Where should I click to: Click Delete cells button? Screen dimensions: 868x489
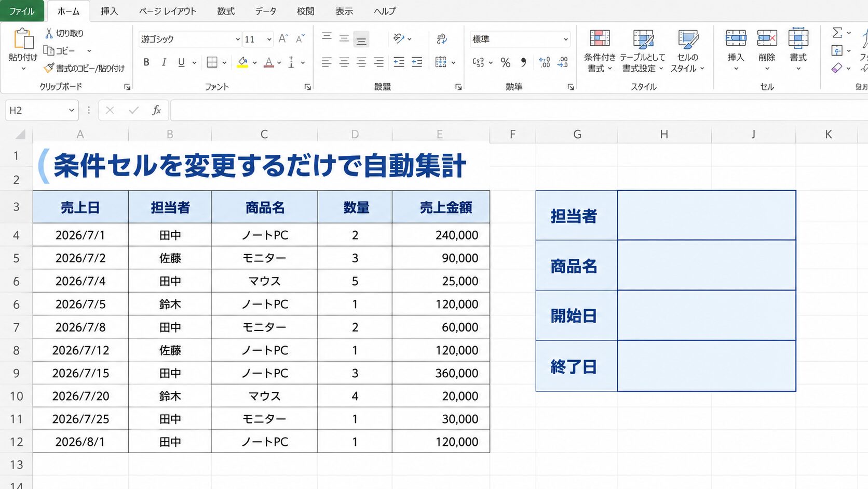tap(767, 50)
